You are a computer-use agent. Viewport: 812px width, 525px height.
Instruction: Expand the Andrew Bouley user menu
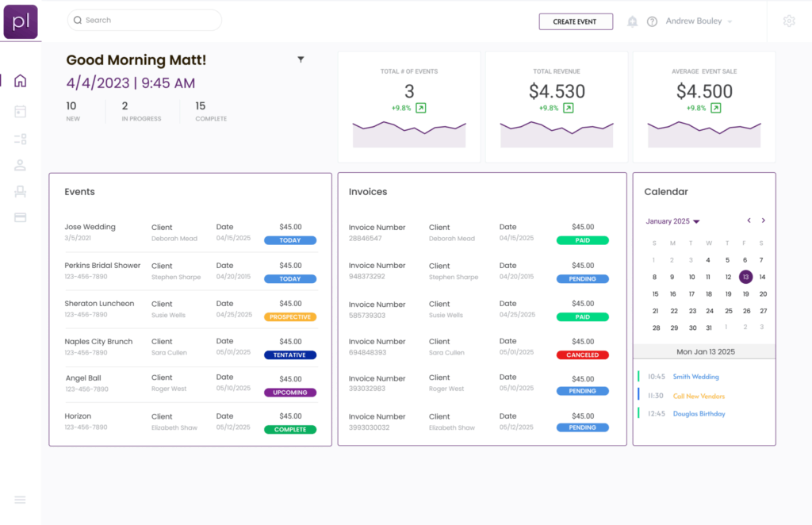(x=699, y=21)
